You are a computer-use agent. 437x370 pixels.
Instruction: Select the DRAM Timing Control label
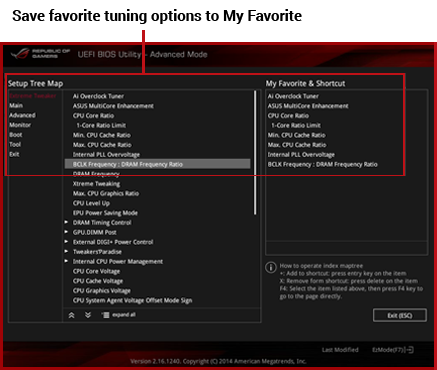(102, 222)
